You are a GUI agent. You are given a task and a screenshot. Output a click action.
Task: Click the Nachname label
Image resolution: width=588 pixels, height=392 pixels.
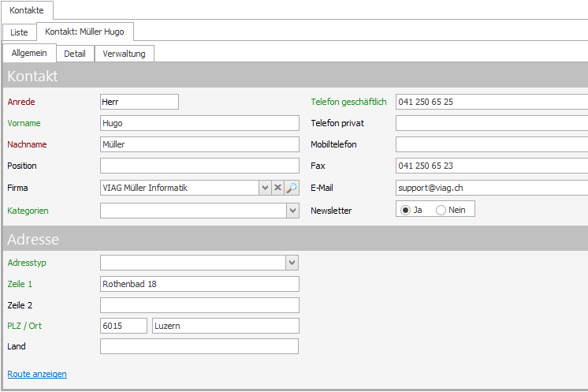coord(27,144)
